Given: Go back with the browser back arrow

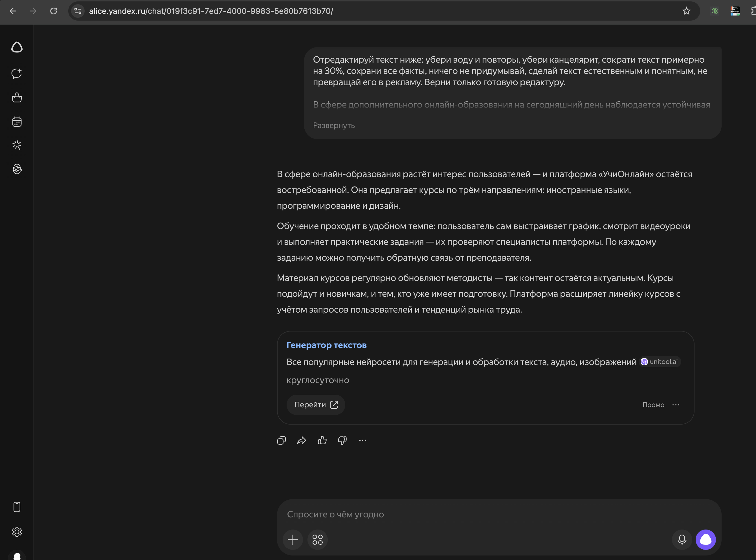Looking at the screenshot, I should coord(13,11).
